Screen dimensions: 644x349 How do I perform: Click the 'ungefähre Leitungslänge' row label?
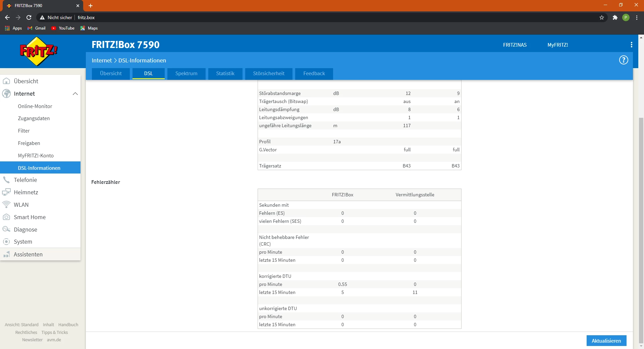(x=285, y=126)
